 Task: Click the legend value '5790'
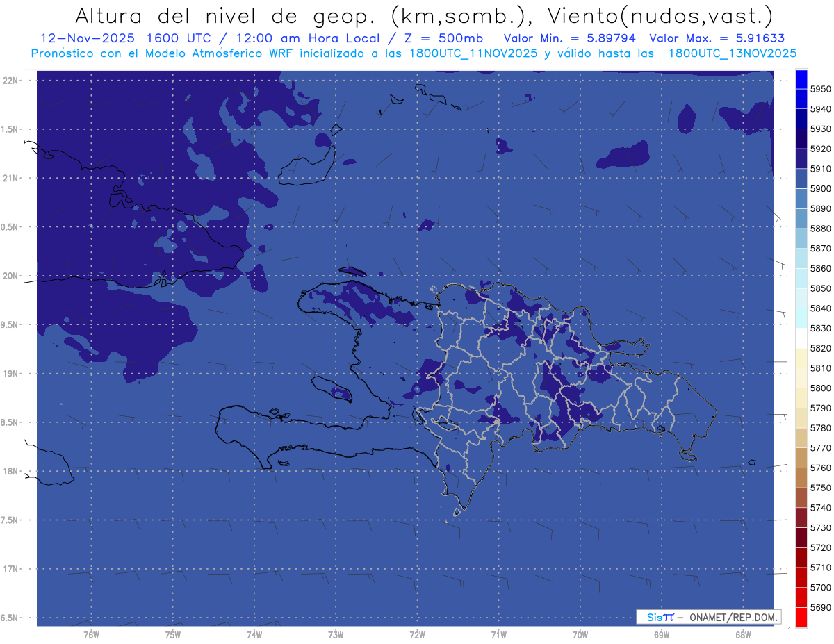click(821, 407)
